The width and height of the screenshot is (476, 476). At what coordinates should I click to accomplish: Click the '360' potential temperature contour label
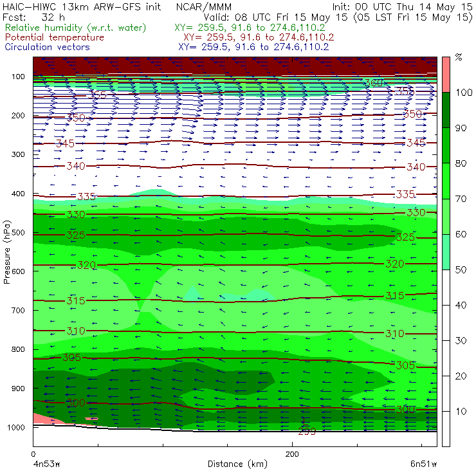373,83
